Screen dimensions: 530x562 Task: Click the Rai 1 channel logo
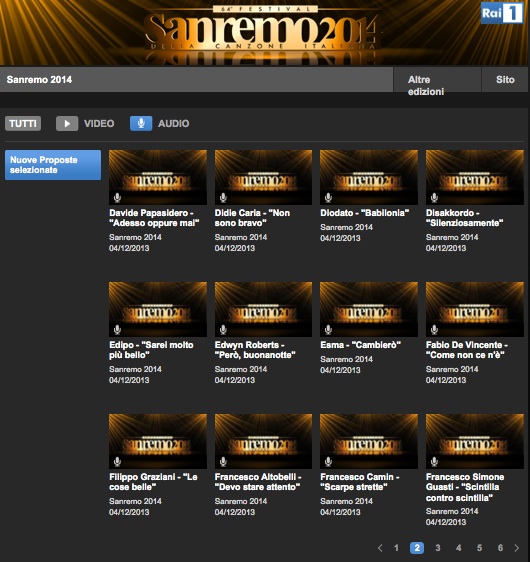[501, 13]
